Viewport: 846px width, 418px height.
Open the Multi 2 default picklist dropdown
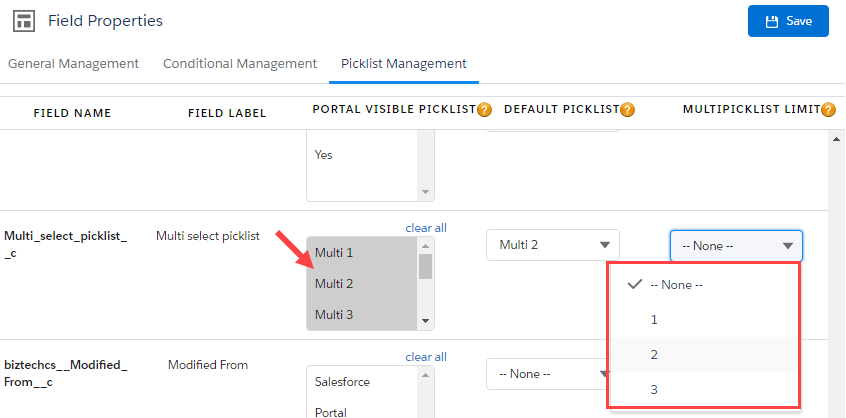(552, 245)
